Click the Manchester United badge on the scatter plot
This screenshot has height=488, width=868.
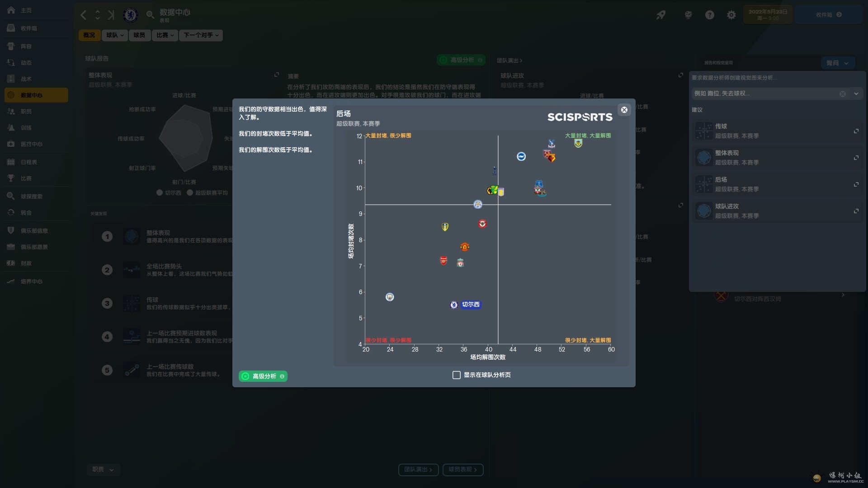pos(465,247)
